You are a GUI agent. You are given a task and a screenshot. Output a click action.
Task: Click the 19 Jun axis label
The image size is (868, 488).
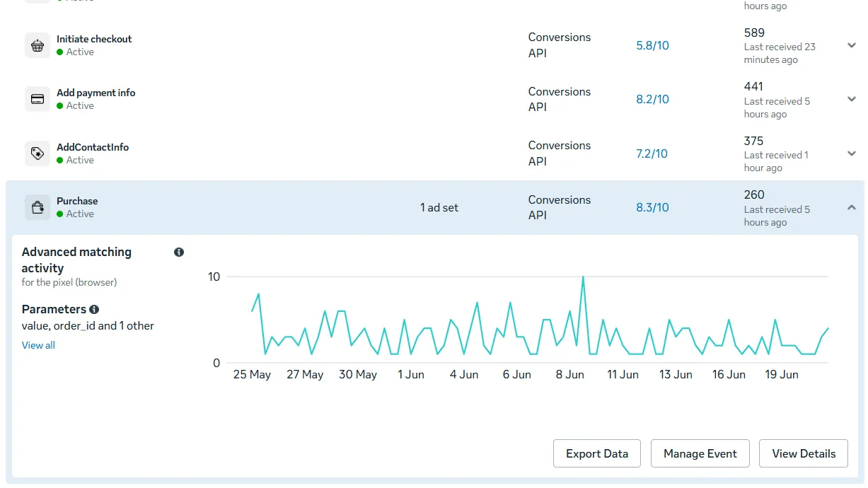point(782,374)
